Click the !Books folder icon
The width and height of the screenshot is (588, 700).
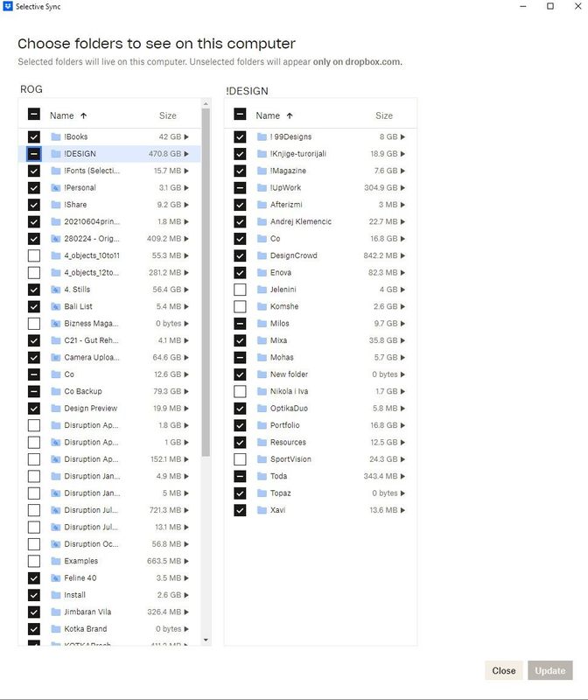pyautogui.click(x=56, y=136)
